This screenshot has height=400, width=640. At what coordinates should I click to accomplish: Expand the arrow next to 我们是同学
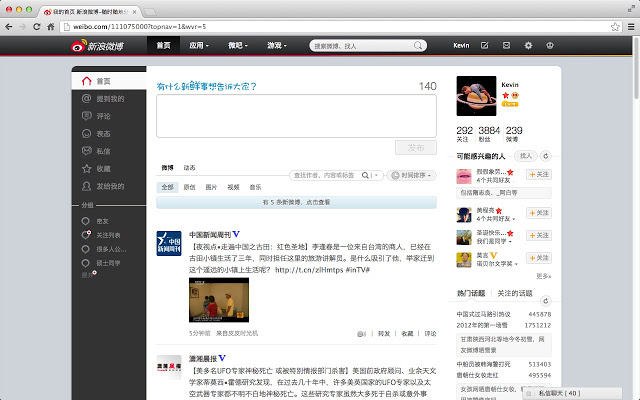tap(510, 242)
